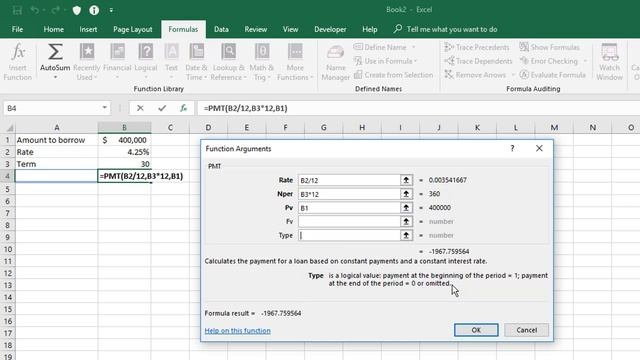Open Help on this function link
Image resolution: width=640 pixels, height=360 pixels.
[238, 331]
